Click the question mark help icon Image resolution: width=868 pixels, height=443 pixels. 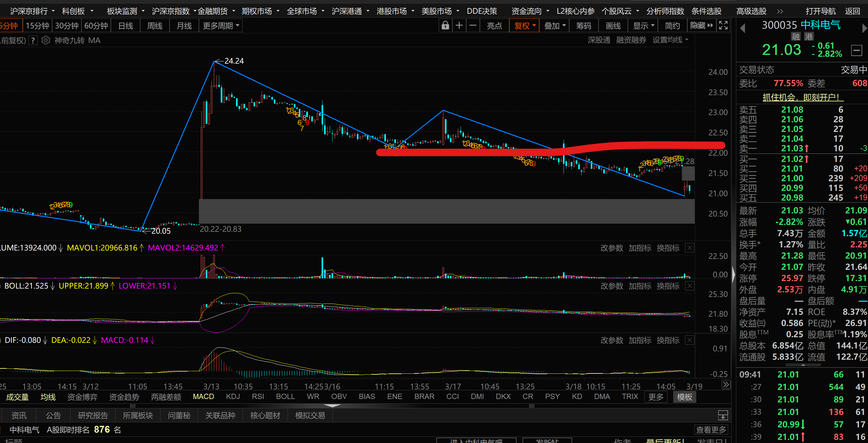click(33, 40)
